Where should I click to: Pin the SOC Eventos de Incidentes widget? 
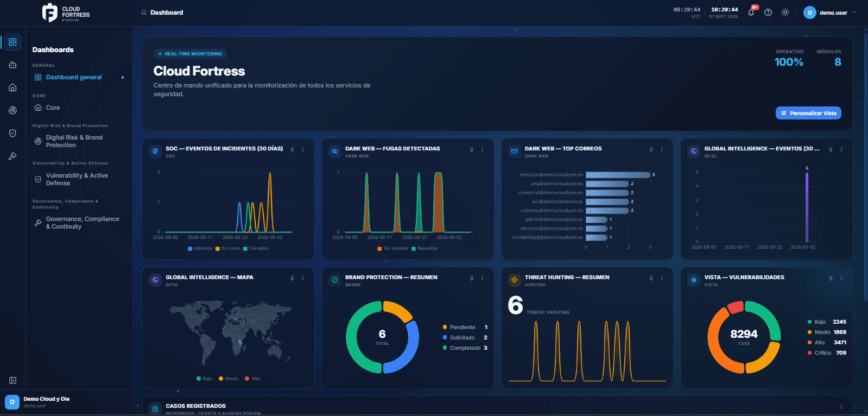click(292, 150)
